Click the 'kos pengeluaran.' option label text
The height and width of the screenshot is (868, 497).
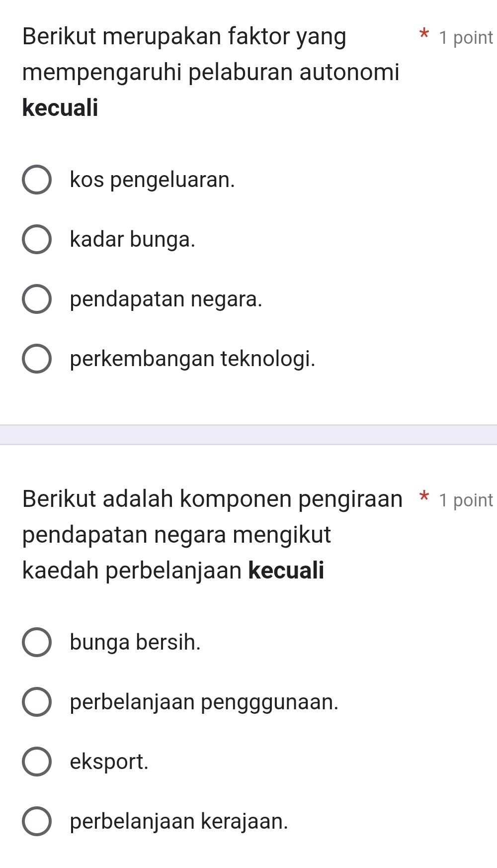(152, 180)
